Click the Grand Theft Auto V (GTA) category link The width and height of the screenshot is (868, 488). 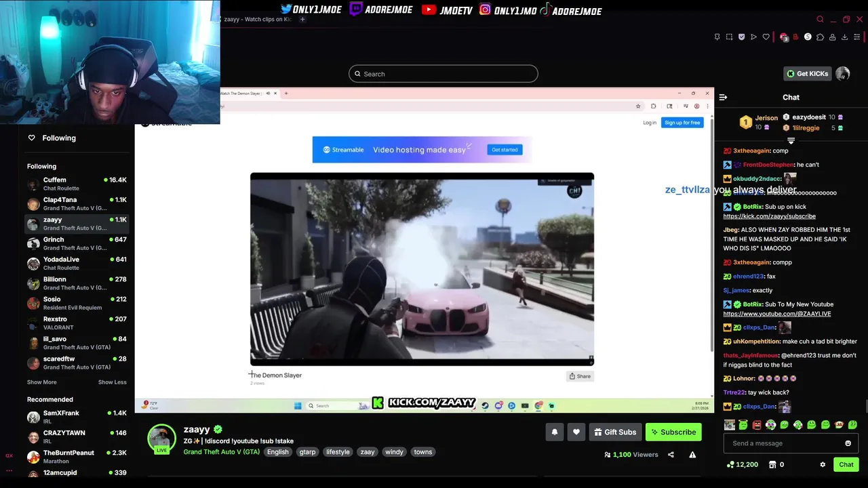221,452
